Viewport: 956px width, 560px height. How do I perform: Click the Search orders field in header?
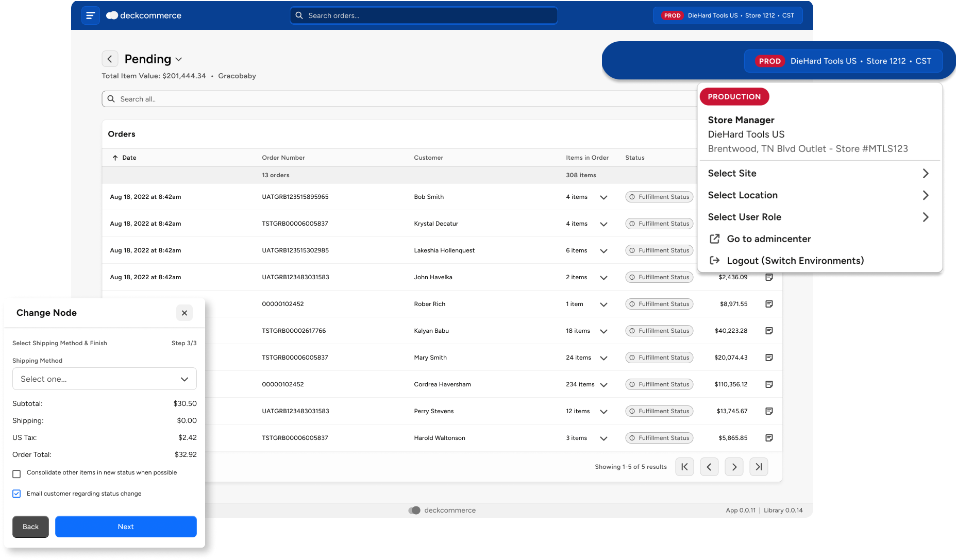(x=424, y=15)
